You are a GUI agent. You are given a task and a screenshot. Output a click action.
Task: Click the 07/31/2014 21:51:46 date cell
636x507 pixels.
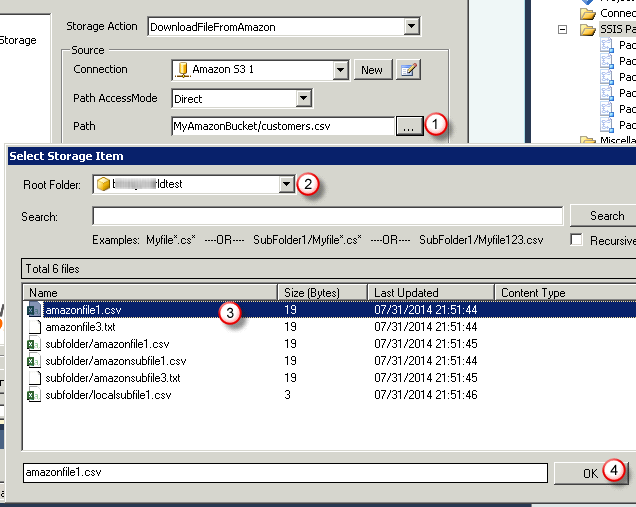(425, 395)
